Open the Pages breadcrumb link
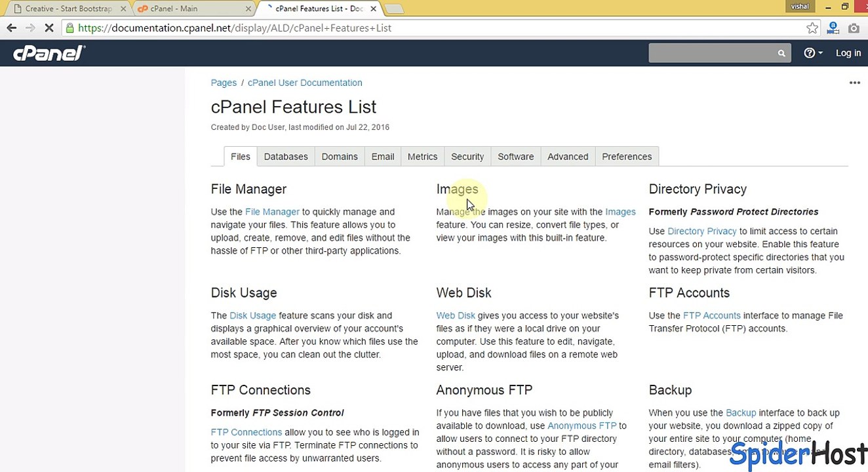 point(224,83)
